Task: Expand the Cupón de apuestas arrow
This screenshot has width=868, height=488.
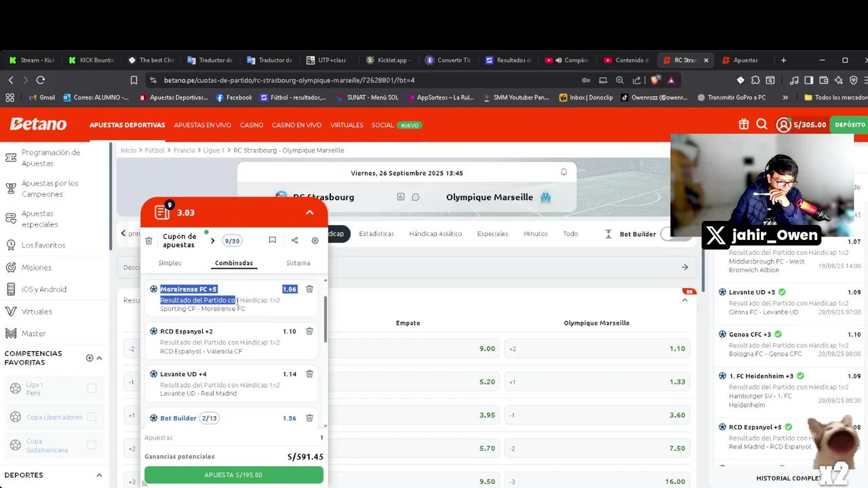Action: click(x=212, y=241)
